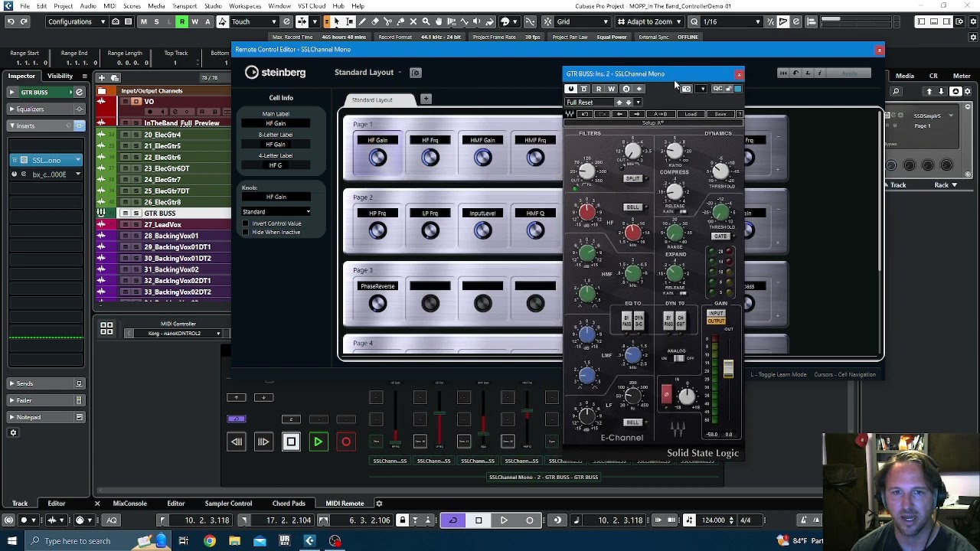Select the Zoom magnifier tool

[x=426, y=21]
